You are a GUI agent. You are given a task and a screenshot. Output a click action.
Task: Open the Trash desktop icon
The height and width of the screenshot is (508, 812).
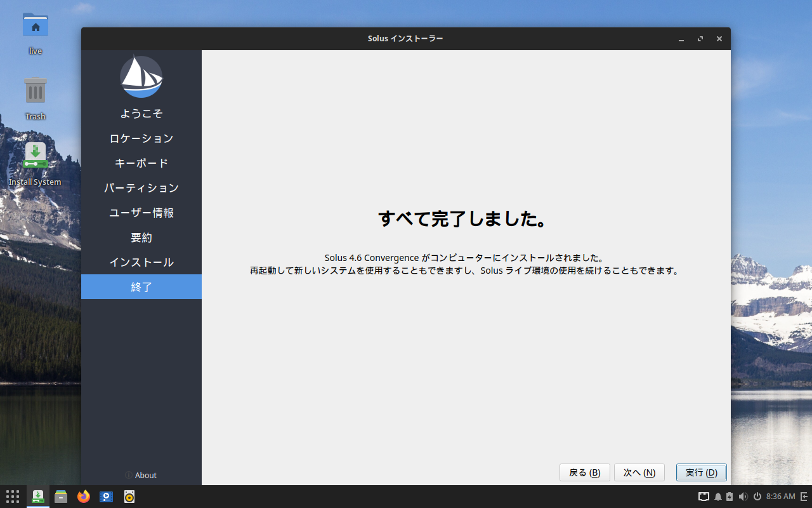click(x=36, y=98)
